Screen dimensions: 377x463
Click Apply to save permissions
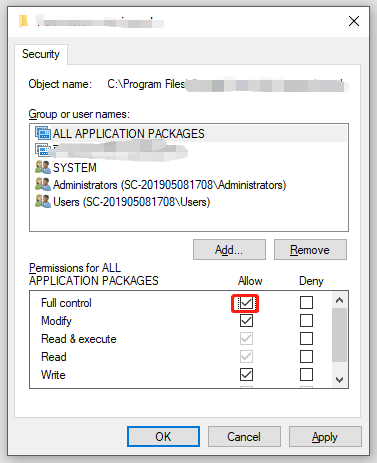[x=325, y=437]
